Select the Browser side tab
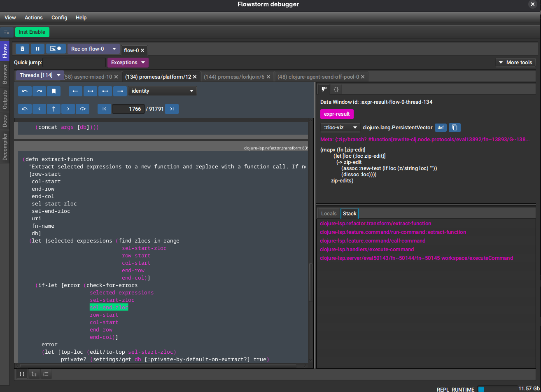The height and width of the screenshot is (392, 541). click(x=5, y=74)
